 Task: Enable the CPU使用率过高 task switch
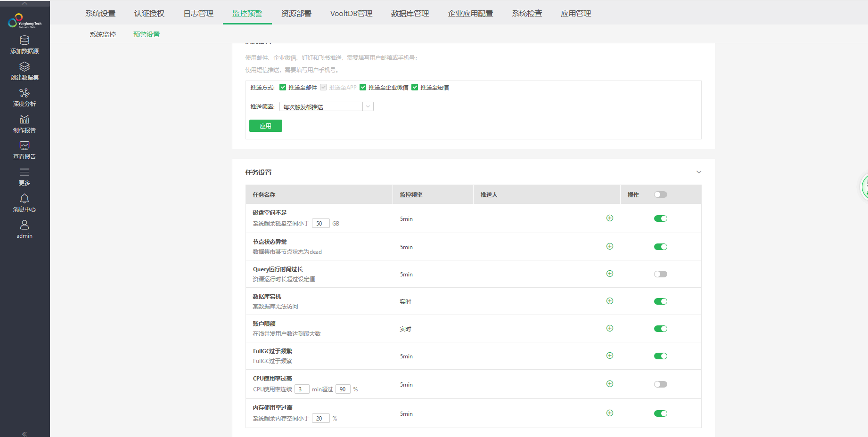coord(661,384)
